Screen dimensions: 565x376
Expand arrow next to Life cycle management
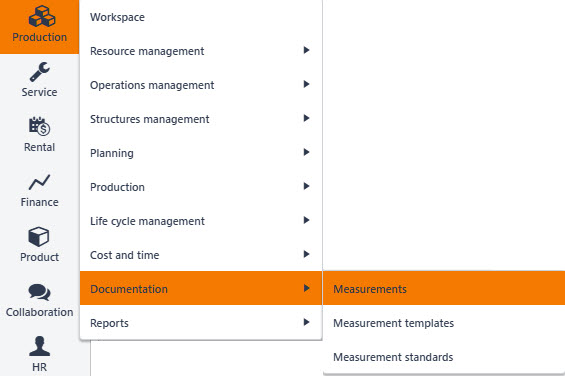[306, 220]
